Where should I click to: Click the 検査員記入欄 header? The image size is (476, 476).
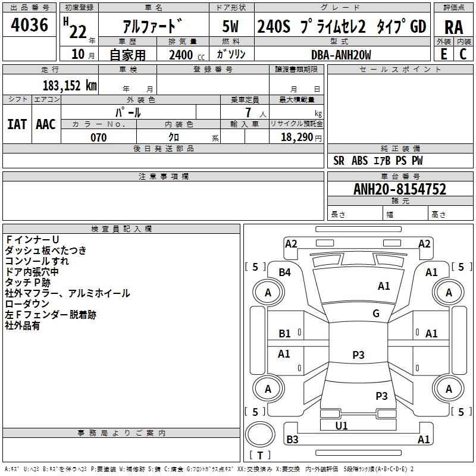click(x=121, y=229)
